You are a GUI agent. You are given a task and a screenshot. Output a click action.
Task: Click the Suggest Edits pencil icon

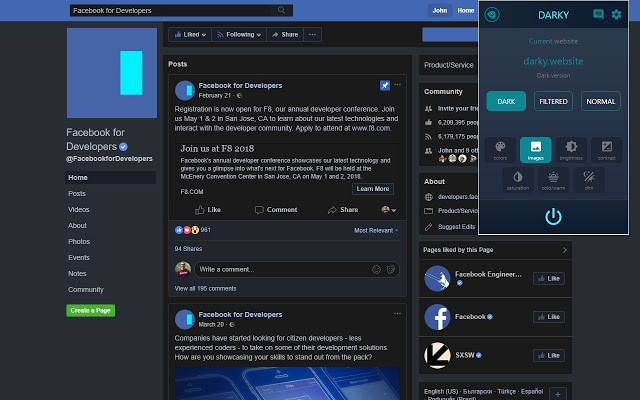click(428, 227)
